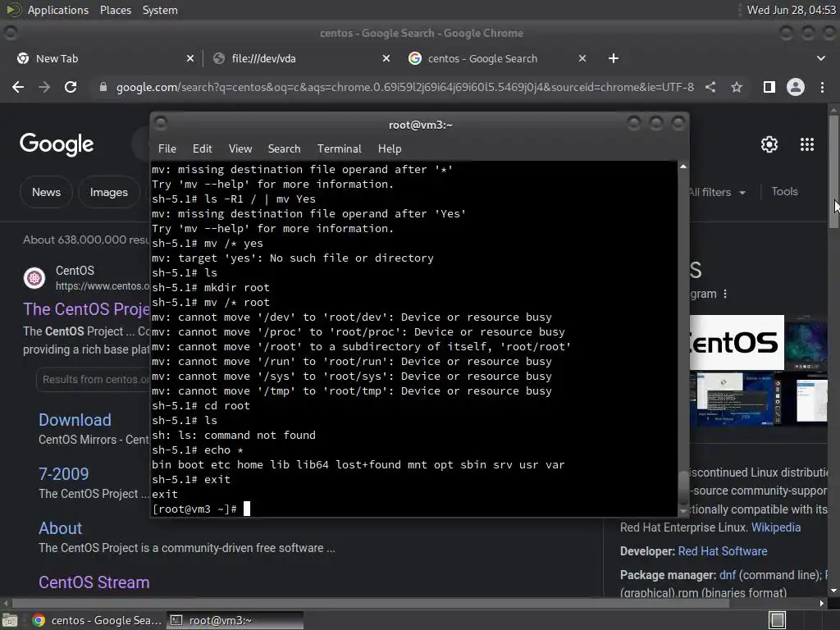
Task: Open the About sitelink
Action: click(60, 527)
